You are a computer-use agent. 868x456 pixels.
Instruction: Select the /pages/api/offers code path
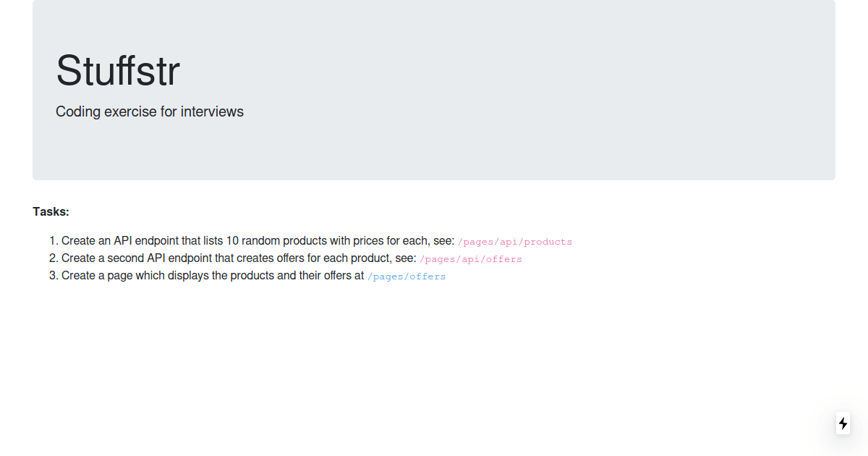[471, 259]
